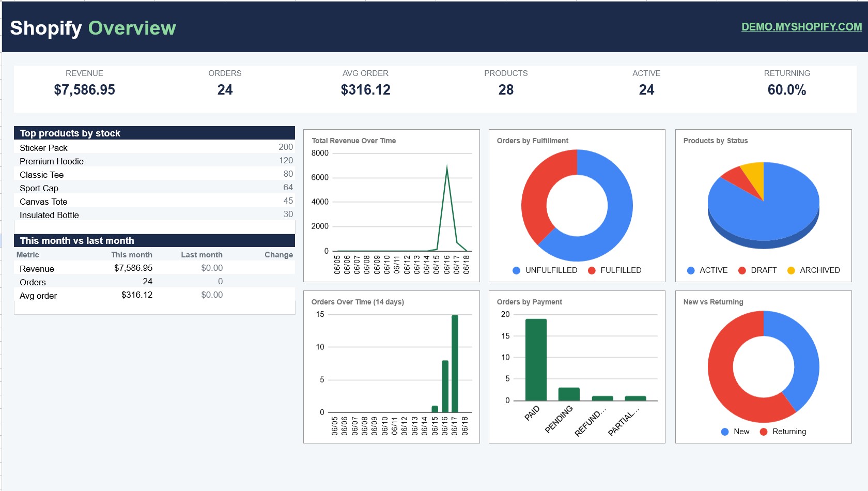Click the stock value 200
868x491 pixels.
286,147
